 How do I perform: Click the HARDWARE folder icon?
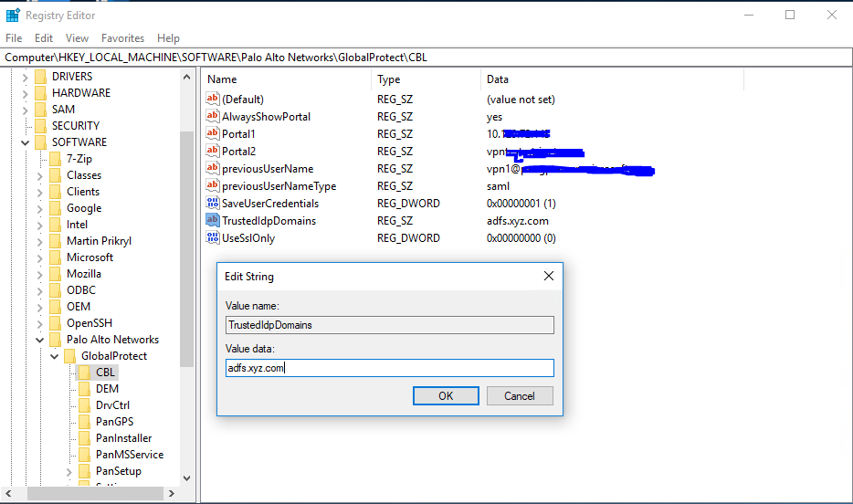pos(40,93)
